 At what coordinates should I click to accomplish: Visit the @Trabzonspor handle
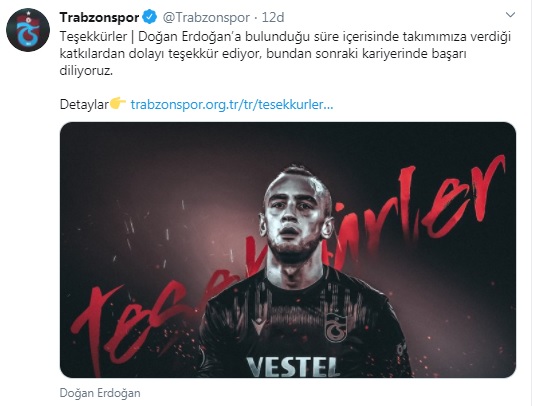click(x=206, y=17)
